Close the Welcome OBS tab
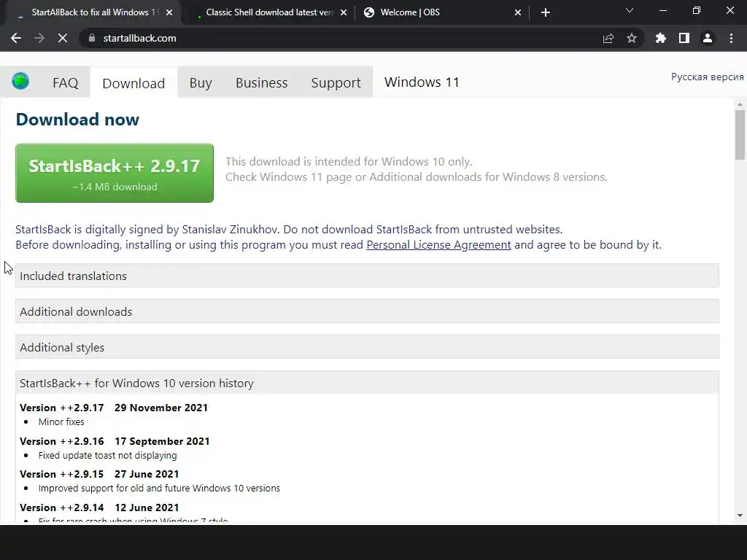The height and width of the screenshot is (560, 747). click(x=518, y=13)
